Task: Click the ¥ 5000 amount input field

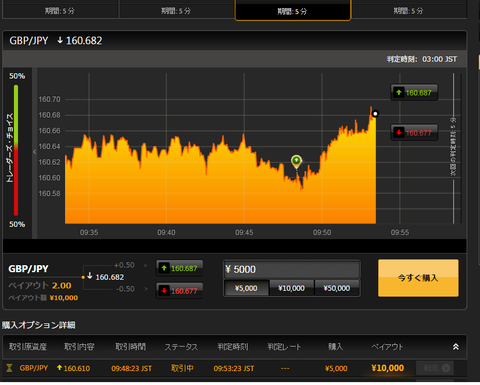Action: (x=292, y=269)
